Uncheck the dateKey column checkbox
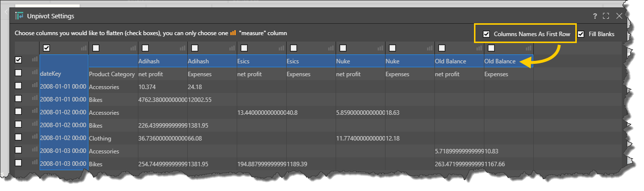 (46, 48)
